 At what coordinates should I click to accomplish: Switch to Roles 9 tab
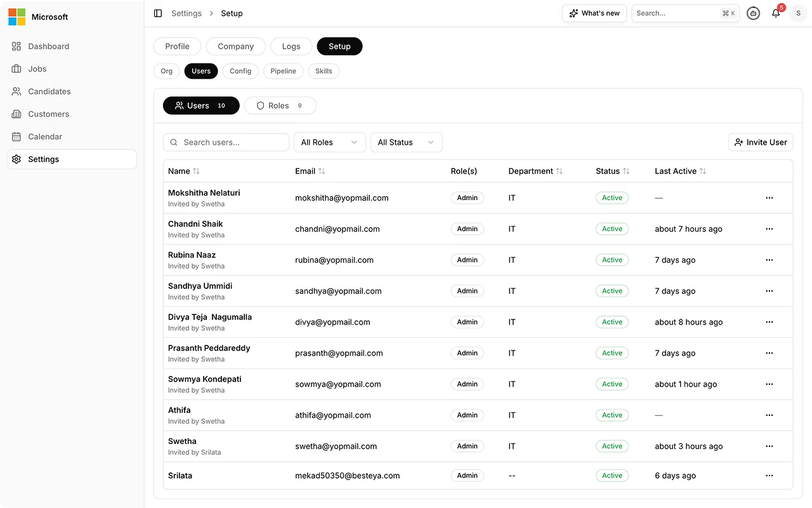280,106
